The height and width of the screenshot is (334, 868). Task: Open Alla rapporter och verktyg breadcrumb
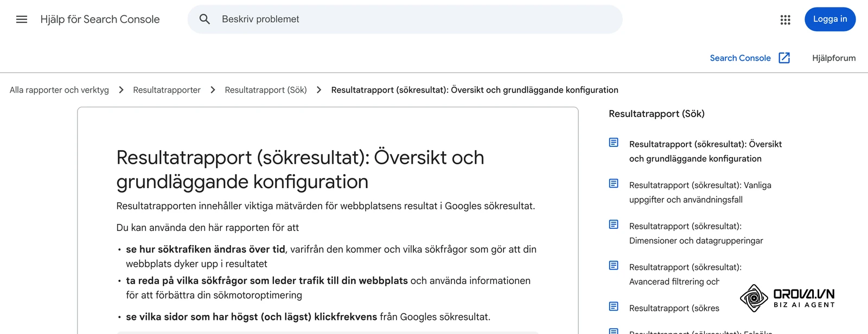(59, 90)
